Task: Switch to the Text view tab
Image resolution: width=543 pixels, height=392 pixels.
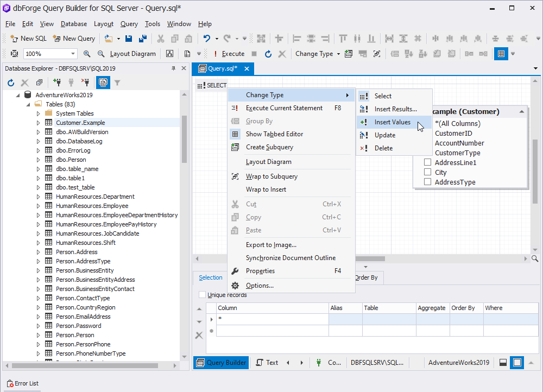Action: pyautogui.click(x=267, y=363)
